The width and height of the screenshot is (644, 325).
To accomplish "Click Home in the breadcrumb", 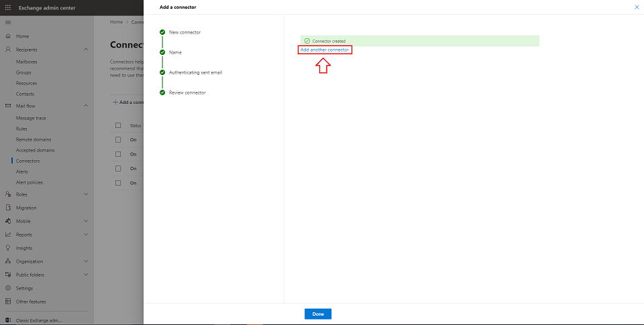I will tap(116, 22).
